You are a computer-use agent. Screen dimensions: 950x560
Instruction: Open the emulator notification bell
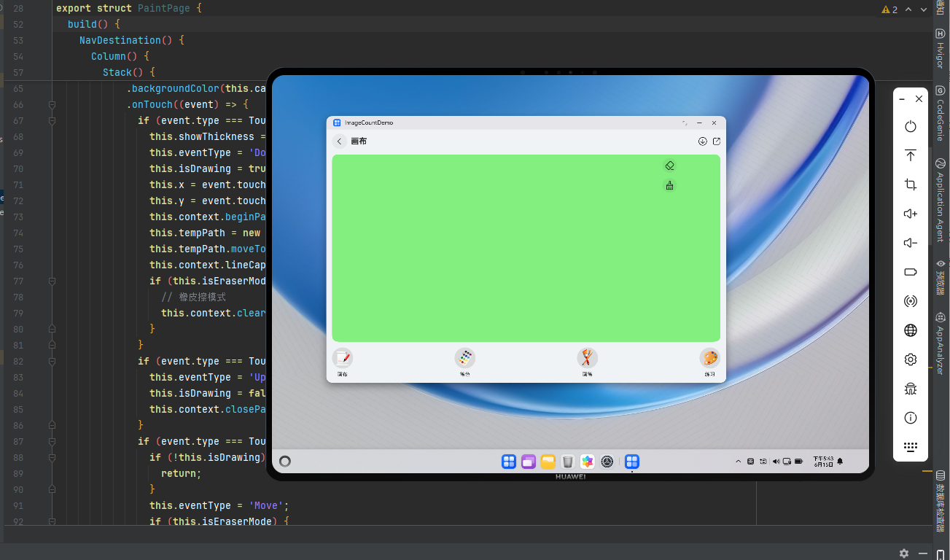840,462
